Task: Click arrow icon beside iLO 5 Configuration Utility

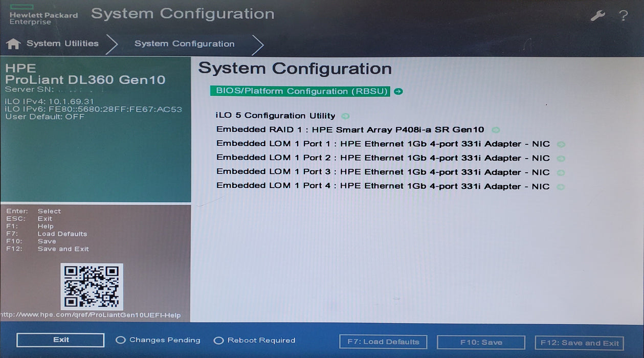Action: pos(345,116)
